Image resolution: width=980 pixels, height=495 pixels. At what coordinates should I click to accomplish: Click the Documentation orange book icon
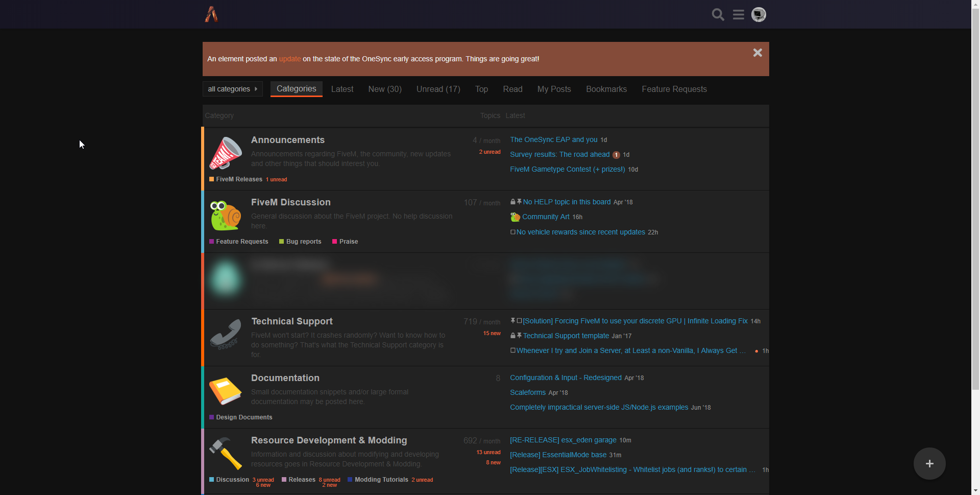[x=225, y=391]
